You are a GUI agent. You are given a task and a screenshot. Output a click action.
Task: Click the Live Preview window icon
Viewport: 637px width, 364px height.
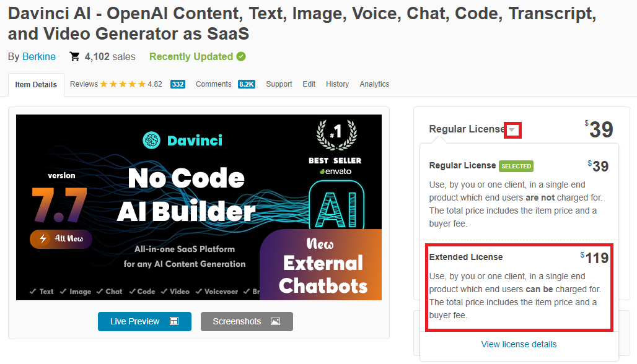point(174,321)
